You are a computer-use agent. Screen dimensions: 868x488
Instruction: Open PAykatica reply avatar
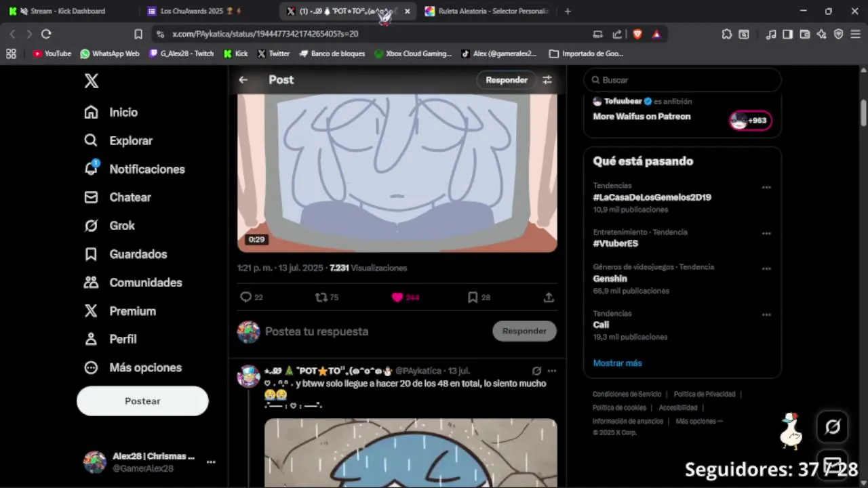point(249,376)
